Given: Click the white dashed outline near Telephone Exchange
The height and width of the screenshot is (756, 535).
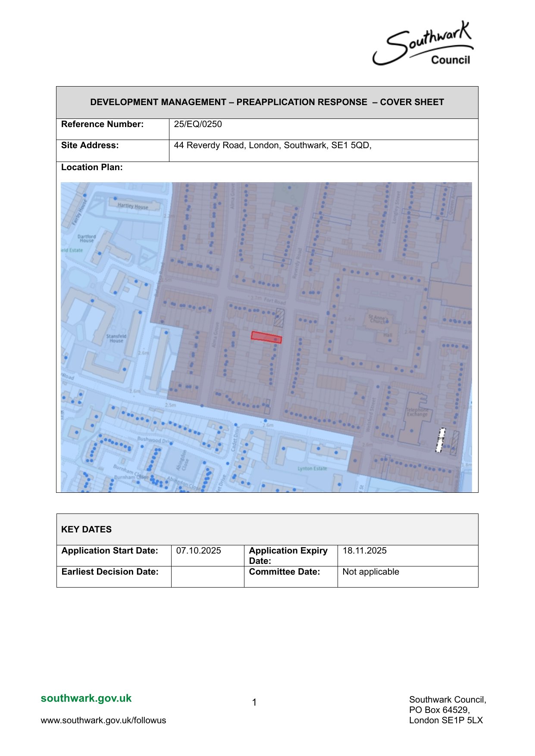Looking at the screenshot, I should coord(440,440).
